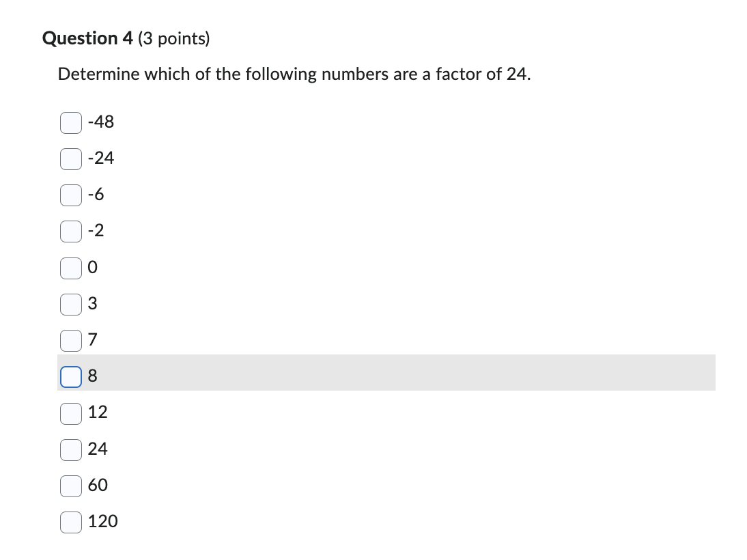Screen dimensions: 747x560
Task: Check the 12 checkbox
Action: click(x=71, y=412)
